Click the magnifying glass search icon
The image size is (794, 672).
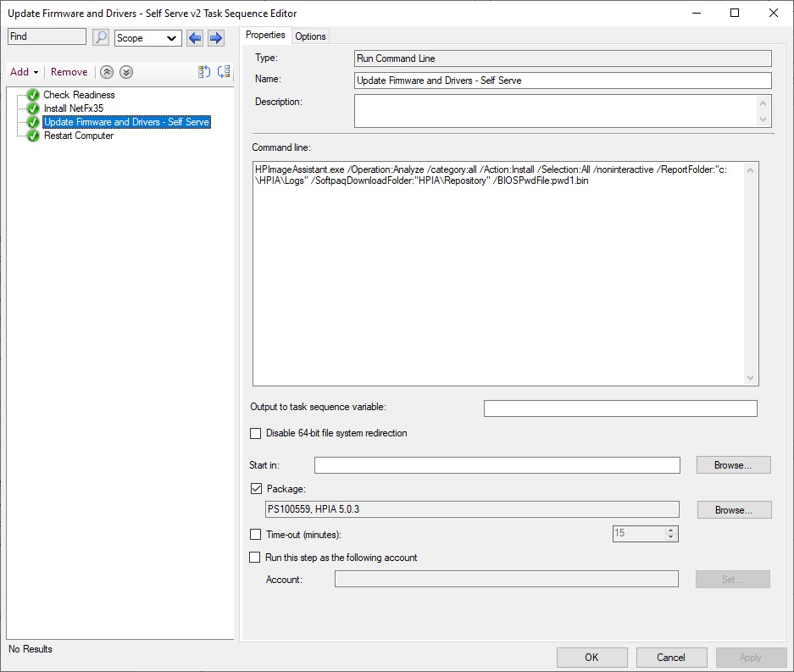pos(101,37)
